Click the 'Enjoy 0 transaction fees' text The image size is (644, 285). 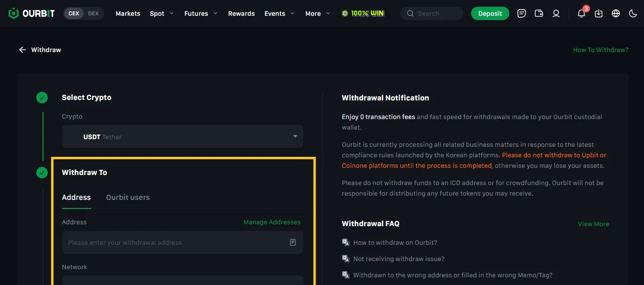point(378,117)
